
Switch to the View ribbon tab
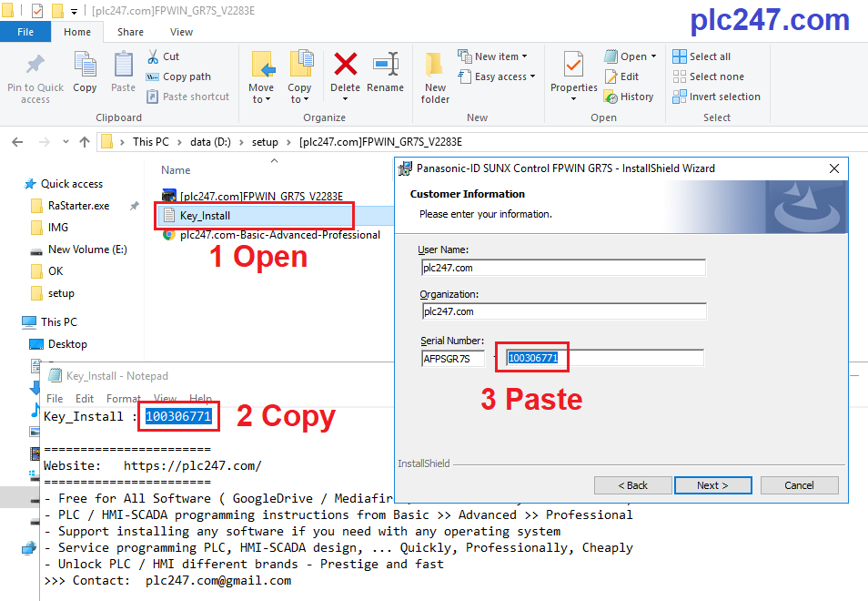(182, 32)
